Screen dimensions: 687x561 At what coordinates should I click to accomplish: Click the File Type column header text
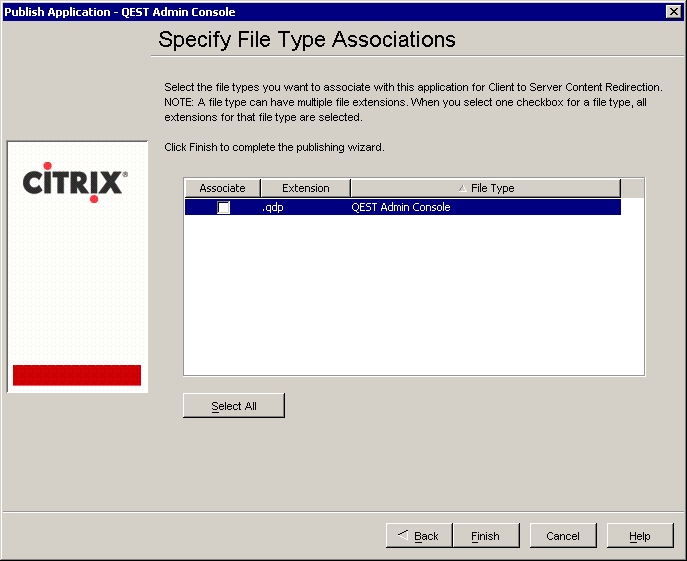[x=492, y=188]
